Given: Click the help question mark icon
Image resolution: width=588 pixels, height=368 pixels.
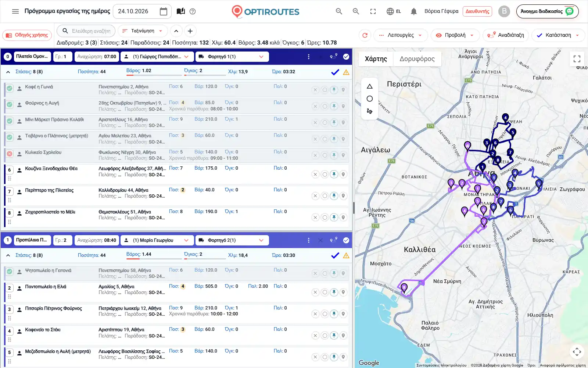Looking at the screenshot, I should pos(193,11).
